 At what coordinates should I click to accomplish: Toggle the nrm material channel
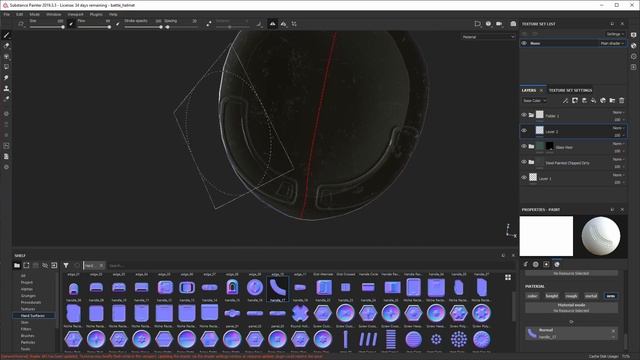[x=611, y=296]
